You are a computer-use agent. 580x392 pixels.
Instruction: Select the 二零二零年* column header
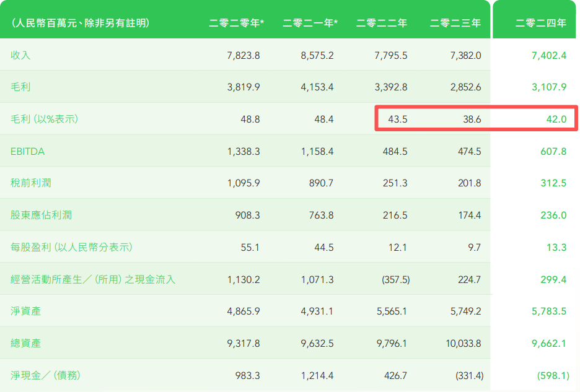point(236,23)
